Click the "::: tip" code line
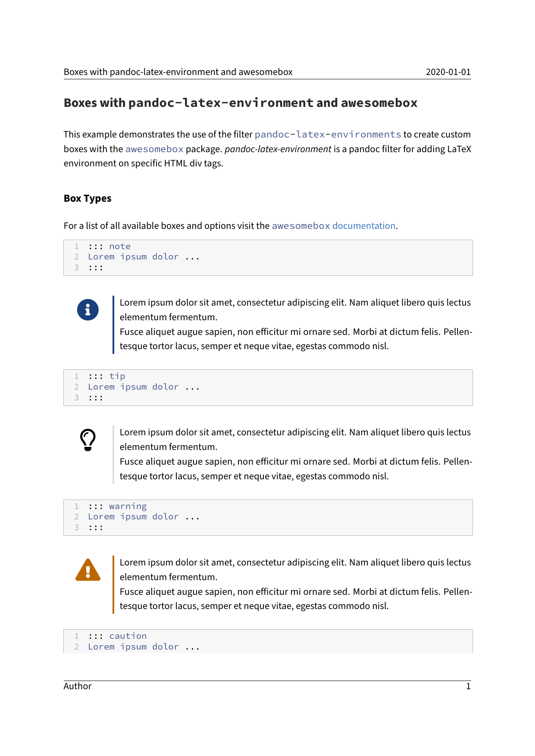The width and height of the screenshot is (535, 756). (x=107, y=376)
